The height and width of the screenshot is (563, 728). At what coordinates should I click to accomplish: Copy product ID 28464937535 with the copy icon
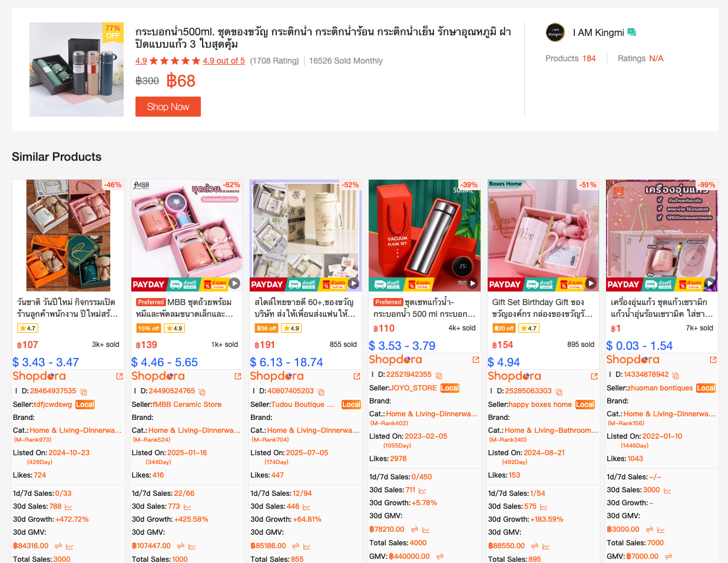pyautogui.click(x=84, y=392)
